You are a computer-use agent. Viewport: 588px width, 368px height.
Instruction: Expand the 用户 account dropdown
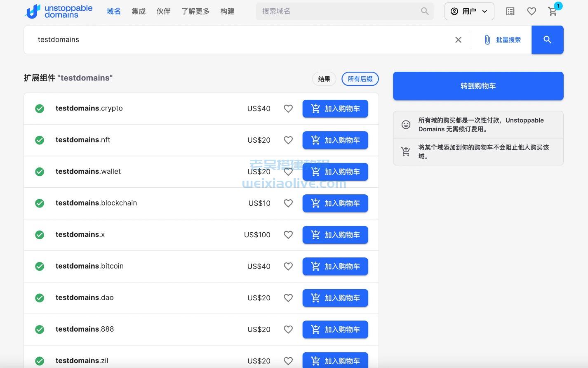point(469,11)
